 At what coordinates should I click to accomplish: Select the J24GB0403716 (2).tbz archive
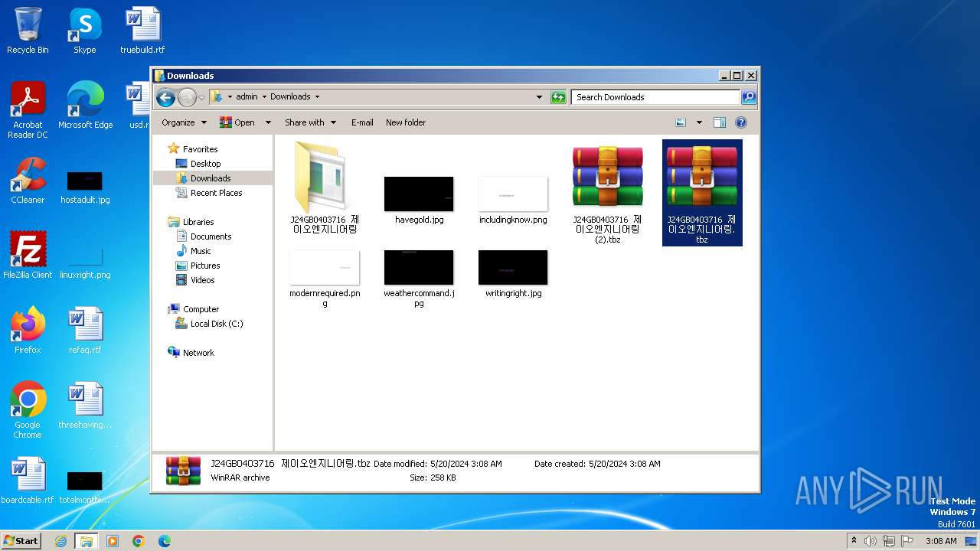pyautogui.click(x=607, y=194)
